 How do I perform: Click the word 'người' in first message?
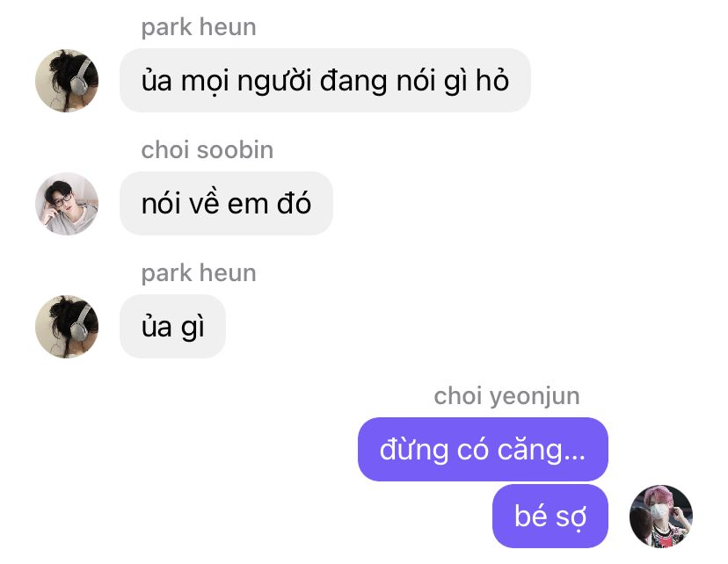pyautogui.click(x=274, y=82)
